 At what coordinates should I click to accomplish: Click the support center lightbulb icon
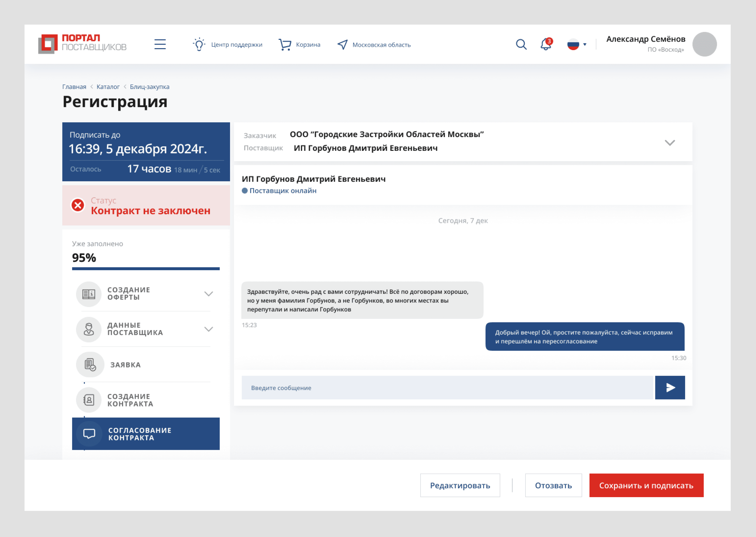click(x=199, y=44)
